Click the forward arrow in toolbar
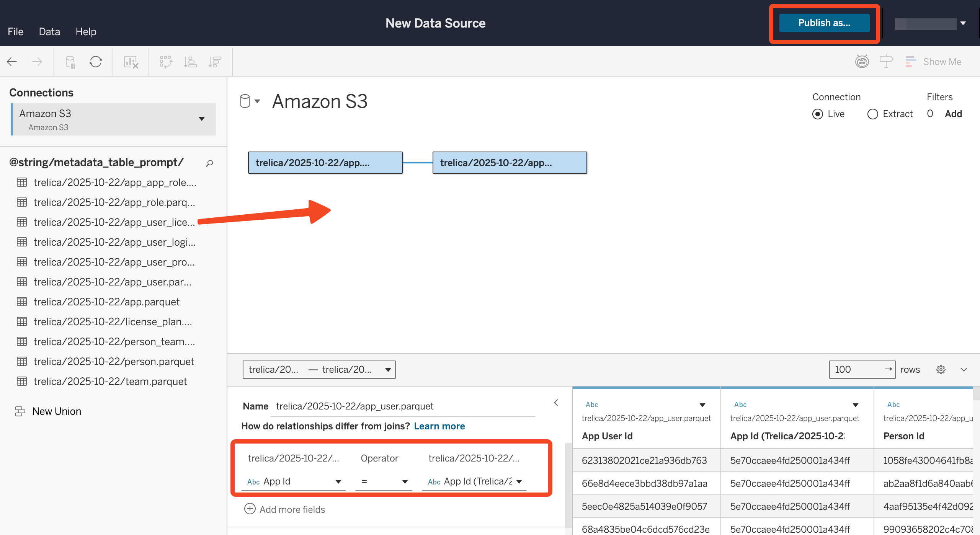 click(37, 62)
